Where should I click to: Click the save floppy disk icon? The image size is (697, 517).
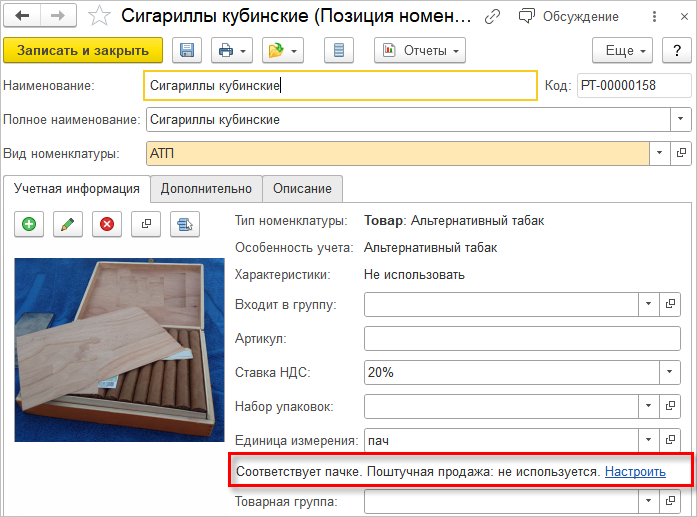click(x=187, y=50)
